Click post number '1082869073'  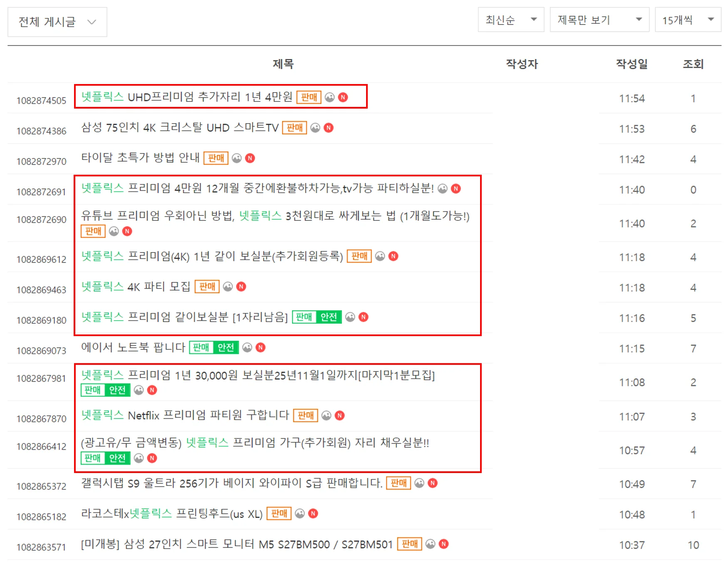[x=41, y=351]
